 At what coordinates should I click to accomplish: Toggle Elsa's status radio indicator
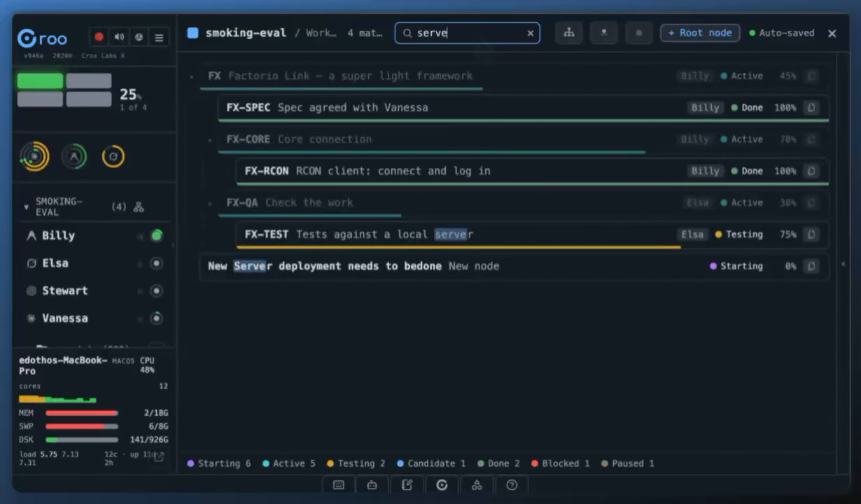tap(157, 263)
